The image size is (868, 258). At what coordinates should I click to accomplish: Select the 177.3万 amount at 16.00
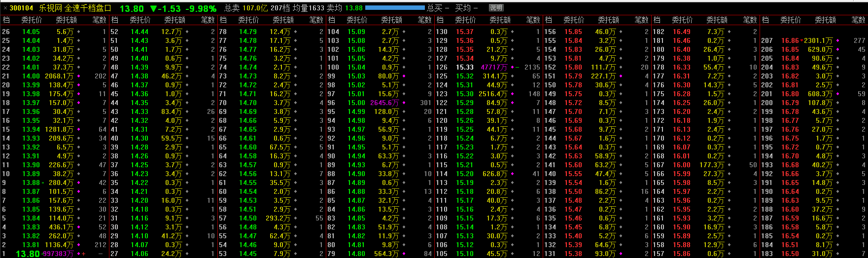click(712, 165)
